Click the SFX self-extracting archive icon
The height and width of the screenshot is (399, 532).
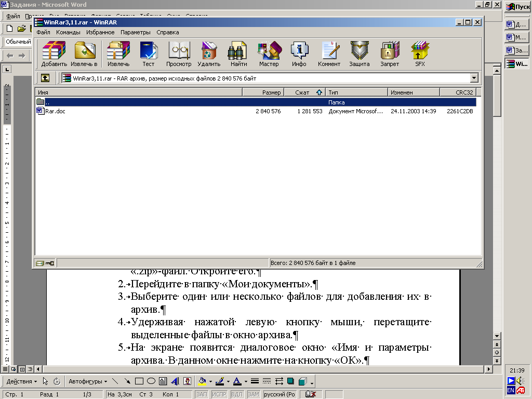click(x=420, y=54)
